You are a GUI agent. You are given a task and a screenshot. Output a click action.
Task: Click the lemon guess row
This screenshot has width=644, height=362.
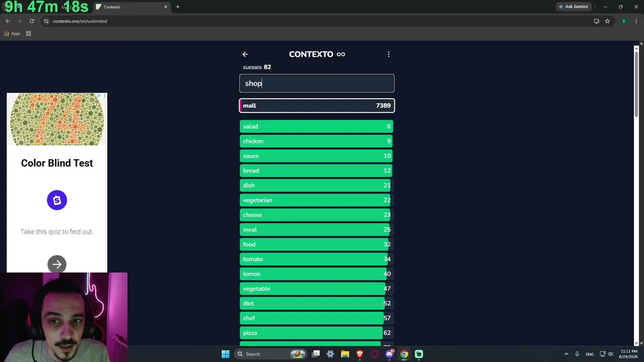tap(317, 274)
